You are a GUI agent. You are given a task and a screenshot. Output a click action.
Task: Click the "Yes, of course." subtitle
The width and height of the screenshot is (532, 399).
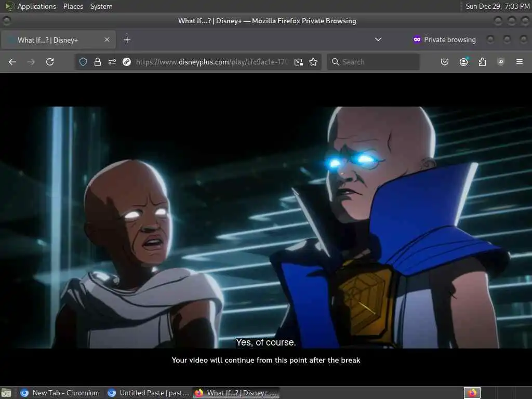tap(266, 342)
